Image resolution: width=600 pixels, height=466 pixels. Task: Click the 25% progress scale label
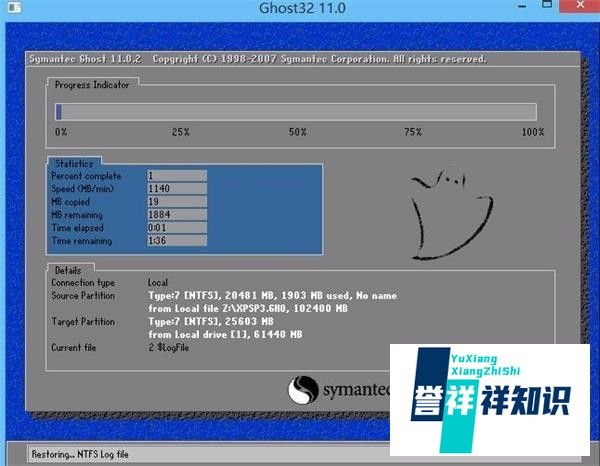(181, 132)
